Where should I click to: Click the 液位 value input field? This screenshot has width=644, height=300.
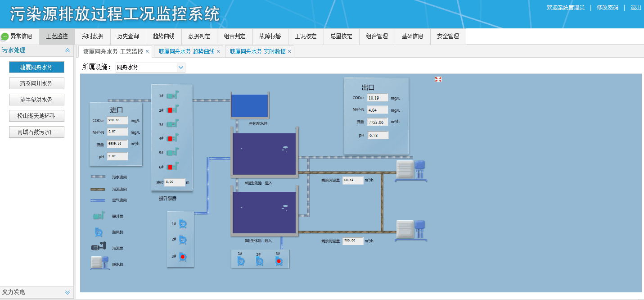pyautogui.click(x=174, y=182)
